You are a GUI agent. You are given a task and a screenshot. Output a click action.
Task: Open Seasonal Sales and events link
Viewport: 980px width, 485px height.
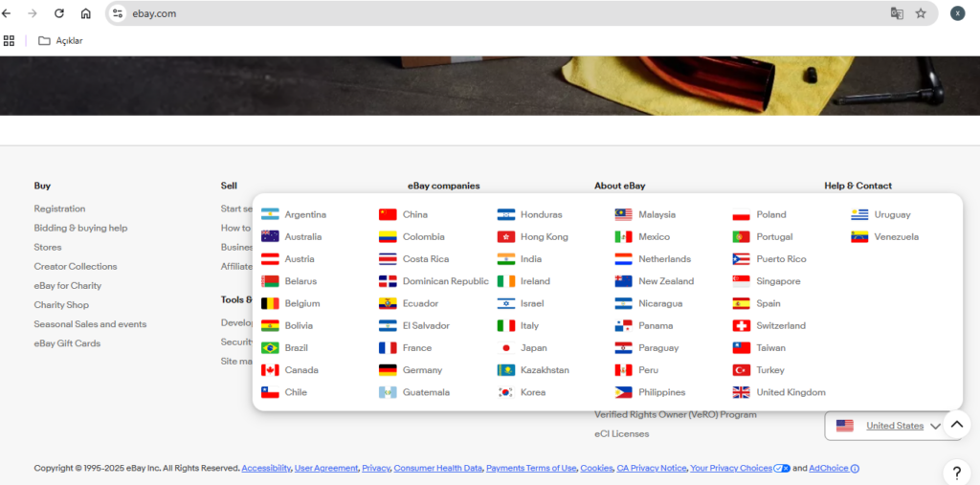pos(91,324)
